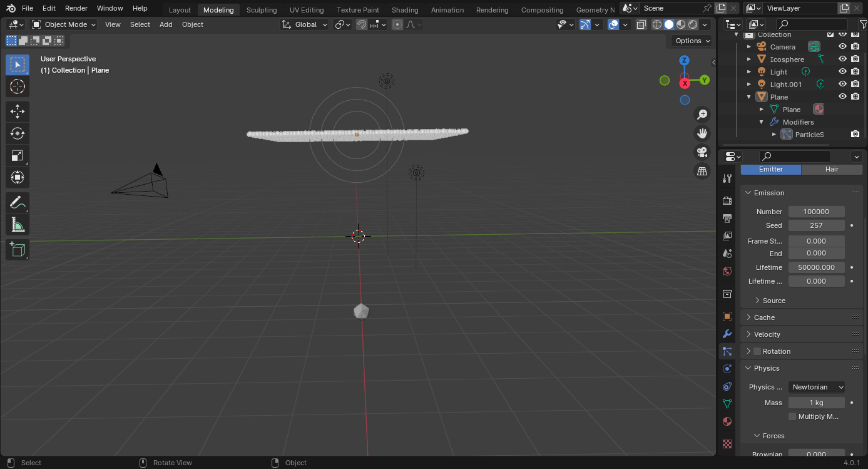Toggle X-ray display button

pos(641,24)
